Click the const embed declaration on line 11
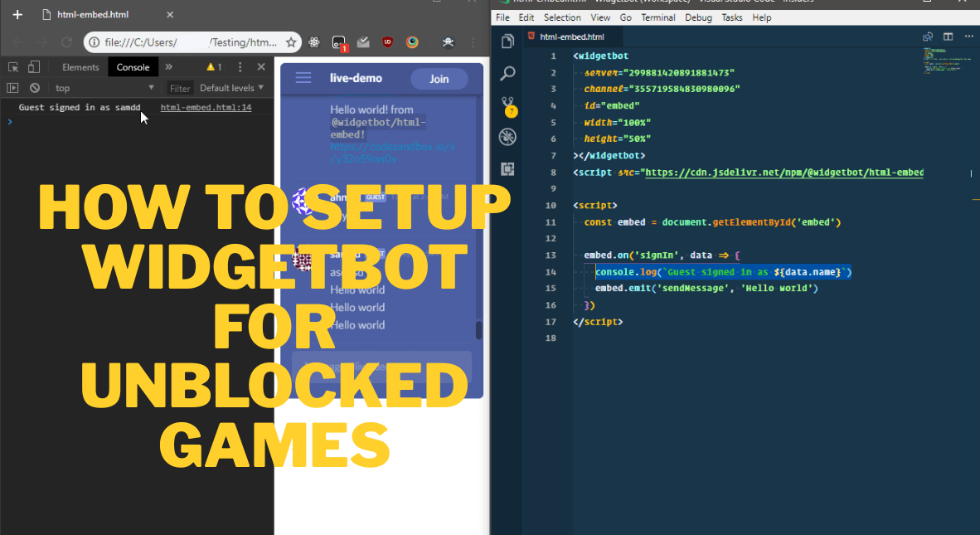Image resolution: width=980 pixels, height=535 pixels. tap(712, 221)
